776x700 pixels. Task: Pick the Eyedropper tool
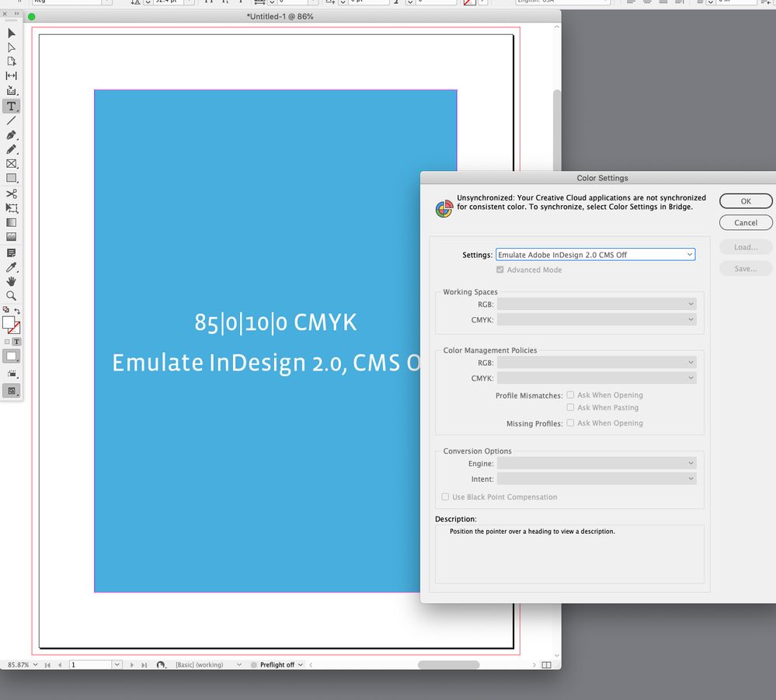coord(12,267)
